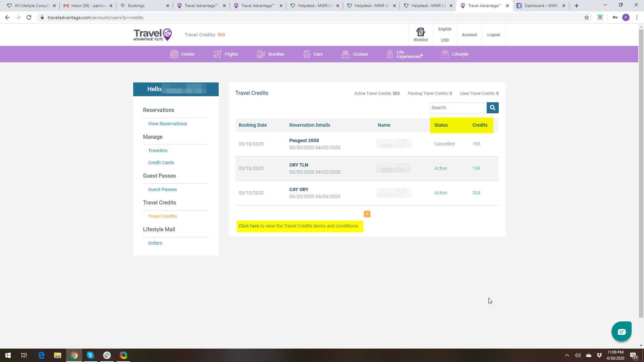Open the Lifestyle shopping bag menu

[445, 54]
